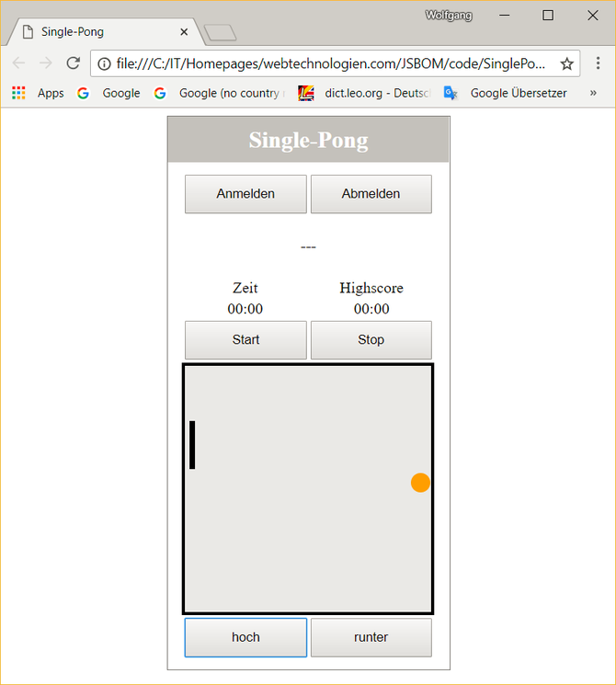Click the orange ball in the playfield
Viewport: 616px width, 685px height.
click(420, 483)
